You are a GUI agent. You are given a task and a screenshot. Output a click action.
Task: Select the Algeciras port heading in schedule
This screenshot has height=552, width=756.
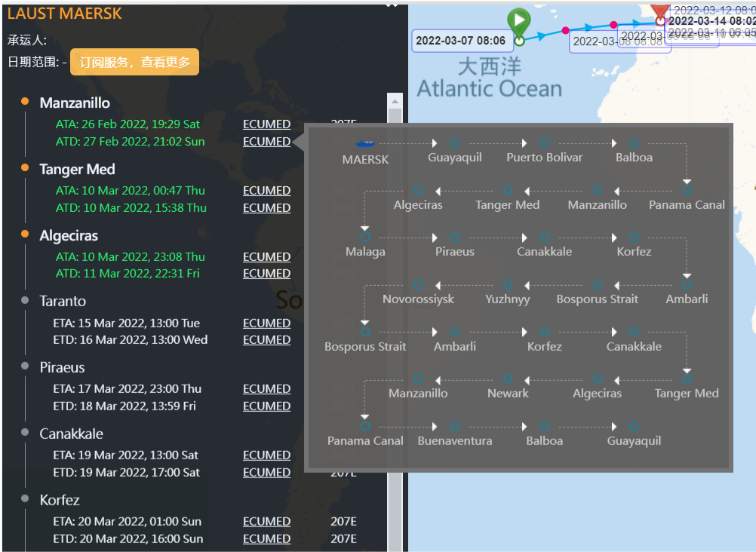[x=69, y=236]
